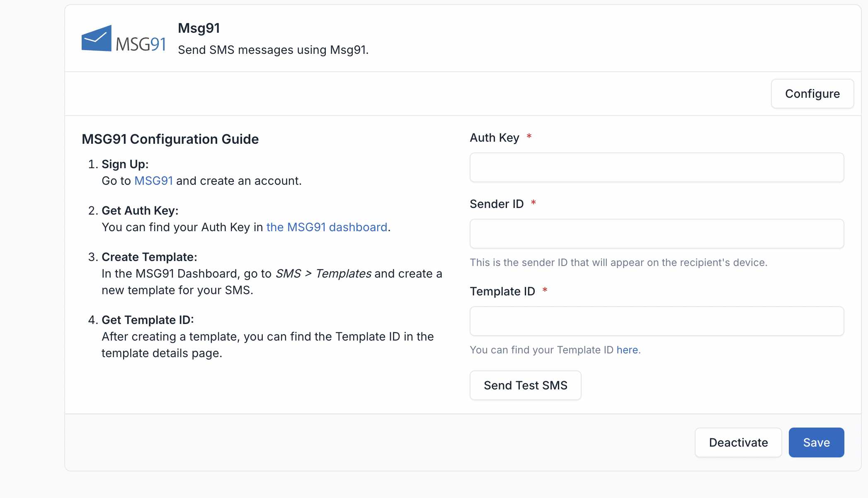868x498 pixels.
Task: Click the sender ID helper text
Action: (618, 262)
